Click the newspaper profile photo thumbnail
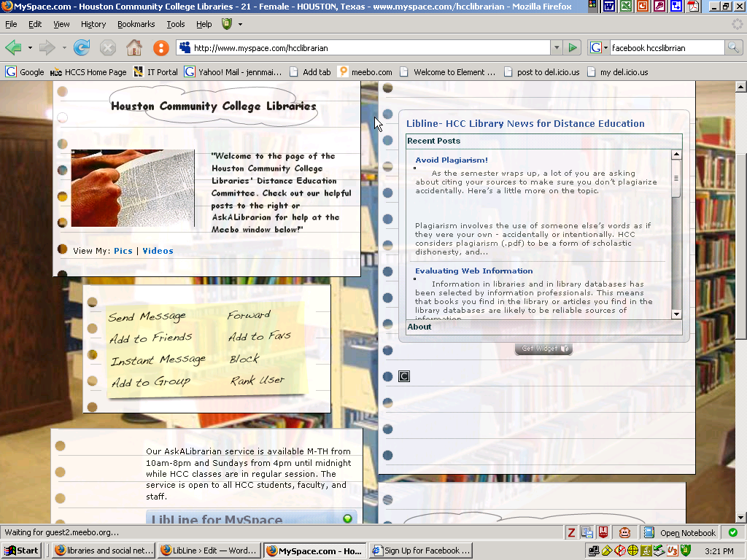Image resolution: width=747 pixels, height=560 pixels. coord(133,188)
